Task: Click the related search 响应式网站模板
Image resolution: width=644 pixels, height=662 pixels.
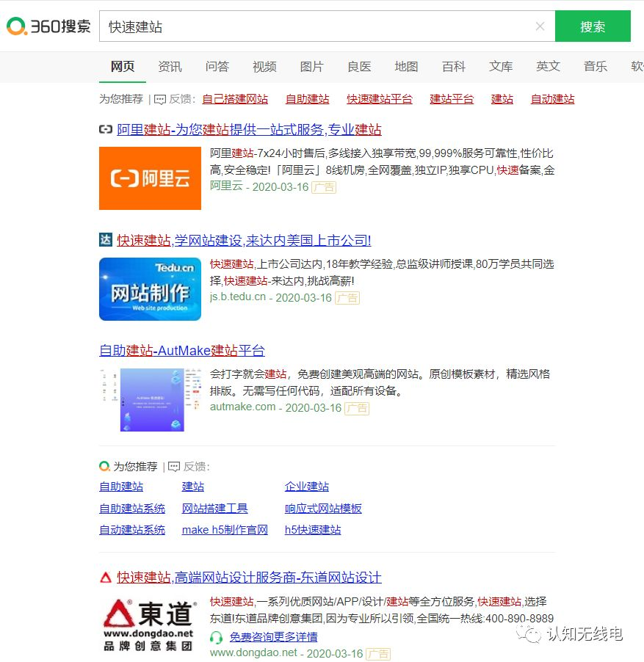Action: tap(324, 509)
